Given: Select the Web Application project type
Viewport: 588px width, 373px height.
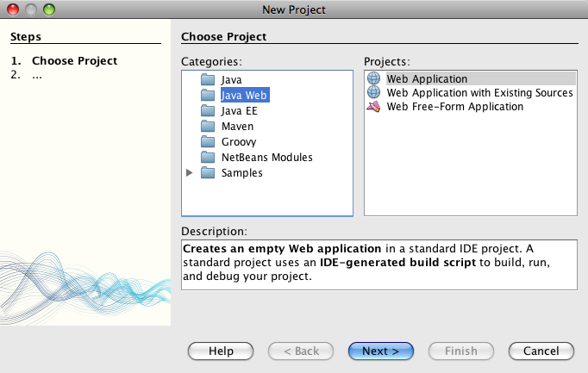Looking at the screenshot, I should click(x=427, y=79).
